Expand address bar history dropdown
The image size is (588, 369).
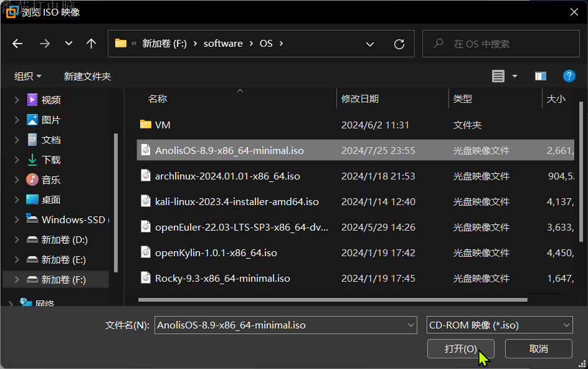(x=370, y=44)
